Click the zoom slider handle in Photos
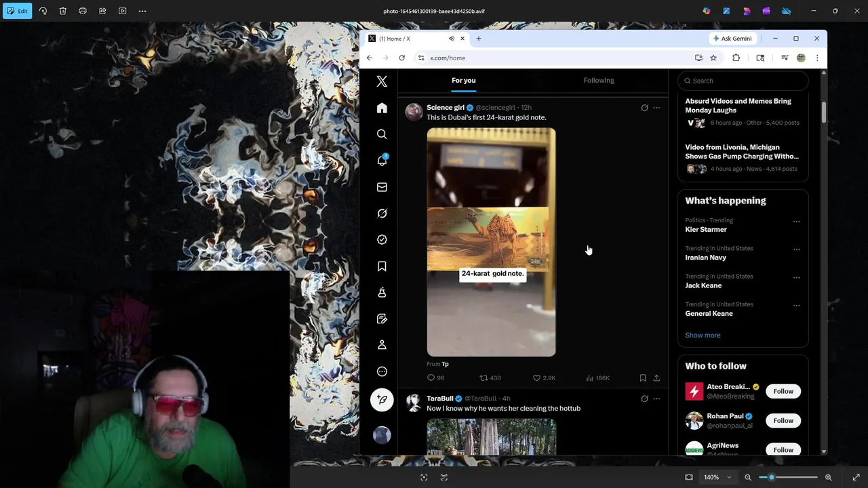Image resolution: width=868 pixels, height=488 pixels. coord(772,477)
